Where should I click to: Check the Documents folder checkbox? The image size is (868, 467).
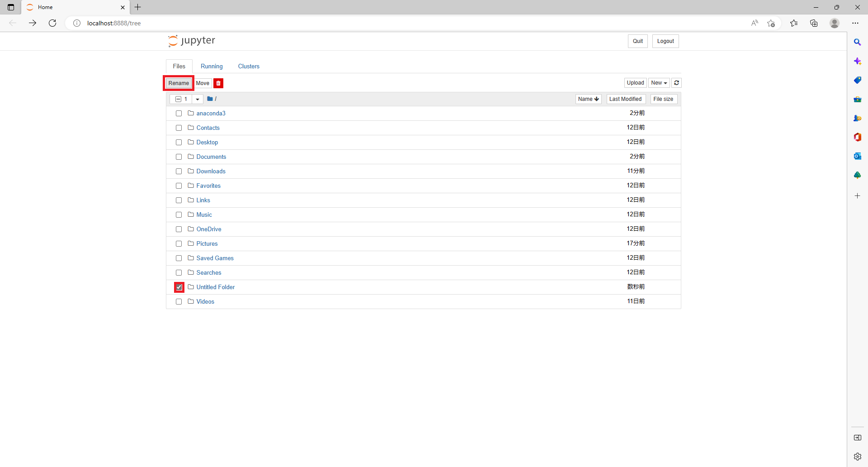coord(179,157)
